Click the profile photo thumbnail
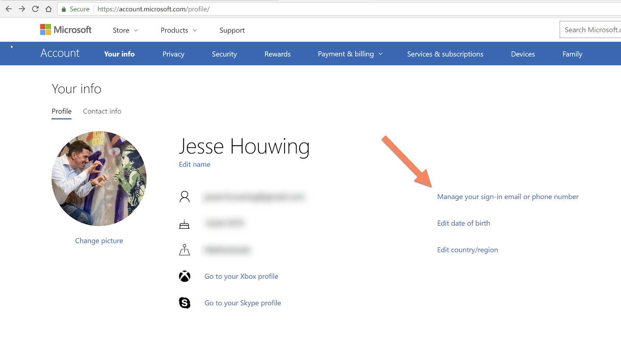Image resolution: width=621 pixels, height=364 pixels. pos(99,179)
